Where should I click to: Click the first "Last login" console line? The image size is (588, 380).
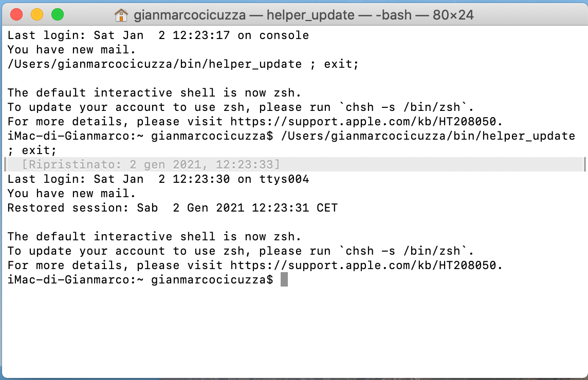point(158,35)
